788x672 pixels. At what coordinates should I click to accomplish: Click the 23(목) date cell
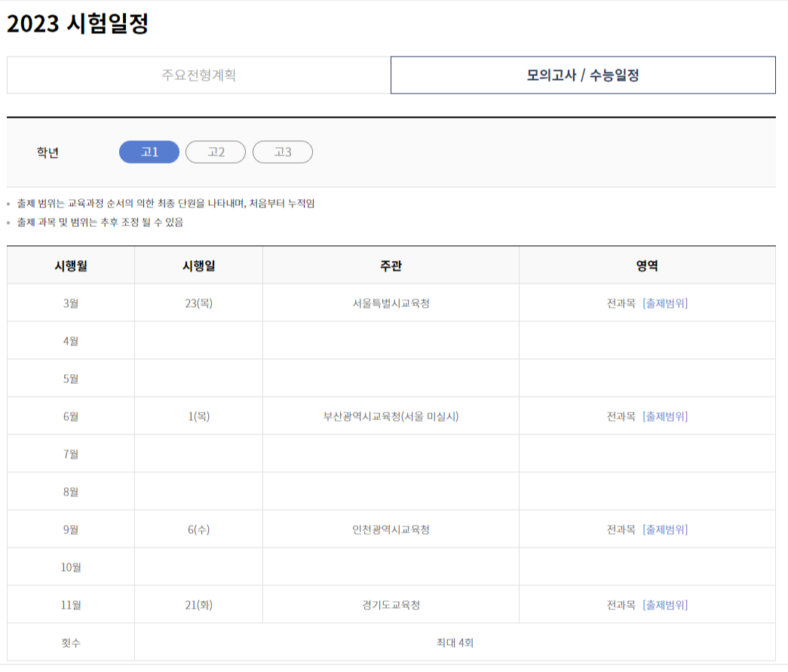(x=198, y=303)
